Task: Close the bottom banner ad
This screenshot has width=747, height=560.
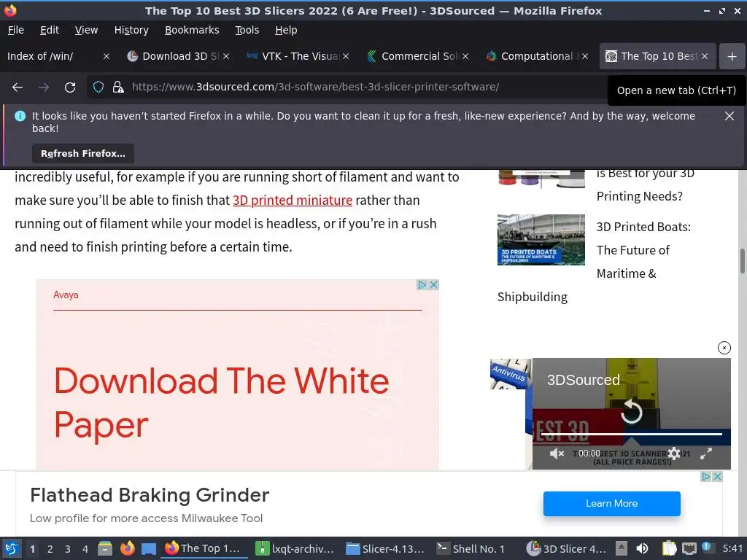Action: pyautogui.click(x=718, y=476)
